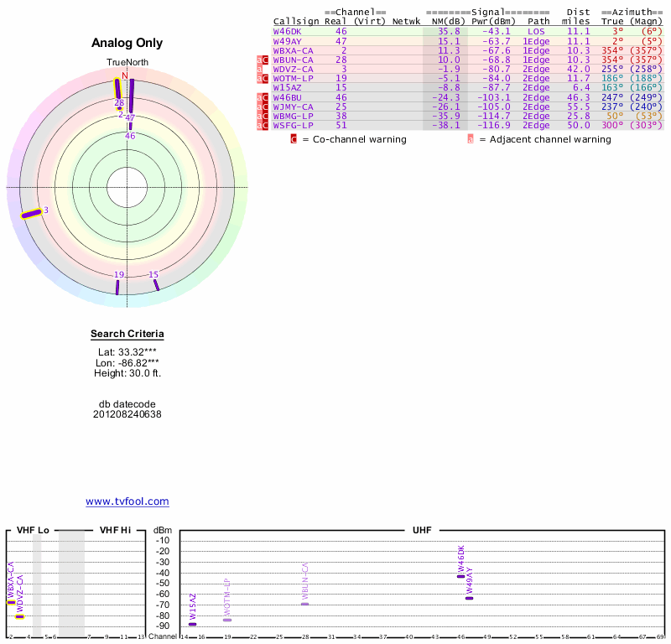
Task: Click the LOS path value
Action: tap(536, 32)
